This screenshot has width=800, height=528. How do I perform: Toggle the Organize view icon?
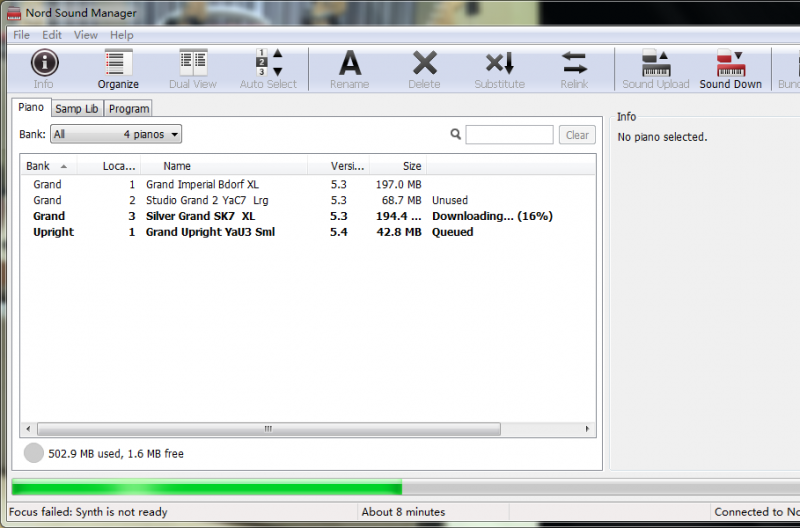point(118,64)
